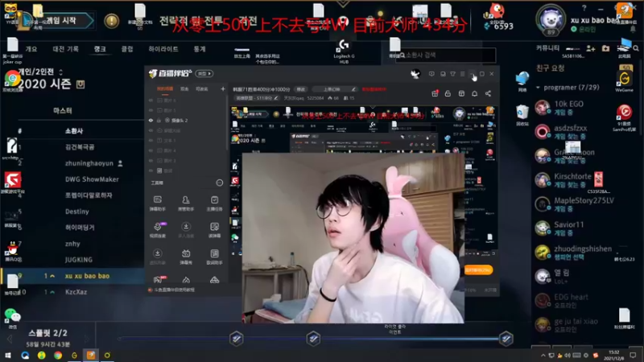Expand the mode pill beside streaming logo
This screenshot has height=362, width=644.
[x=204, y=73]
